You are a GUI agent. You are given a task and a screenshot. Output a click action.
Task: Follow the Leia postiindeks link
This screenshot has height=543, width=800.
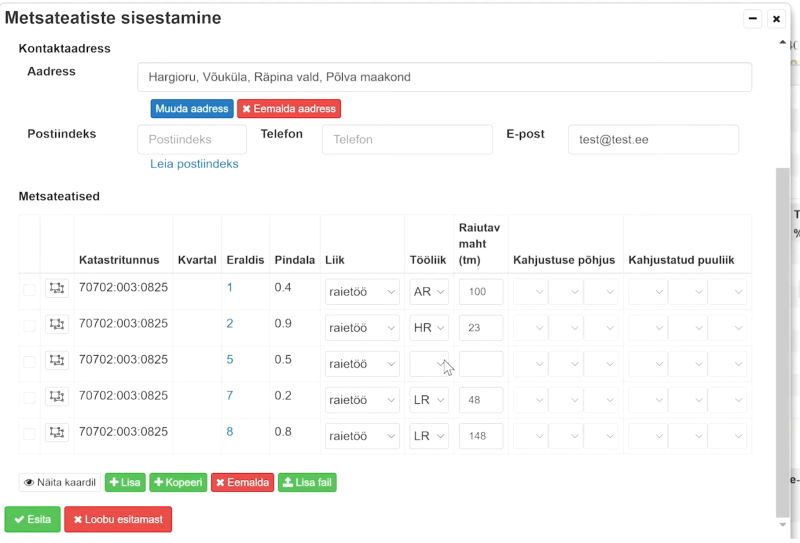[x=194, y=164]
